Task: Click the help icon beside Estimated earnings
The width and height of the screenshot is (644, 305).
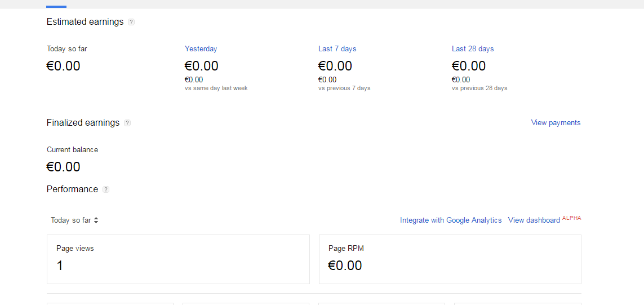Action: pos(131,22)
